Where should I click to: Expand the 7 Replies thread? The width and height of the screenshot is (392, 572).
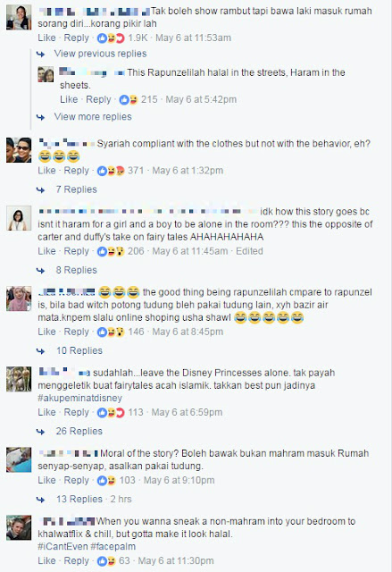(77, 189)
